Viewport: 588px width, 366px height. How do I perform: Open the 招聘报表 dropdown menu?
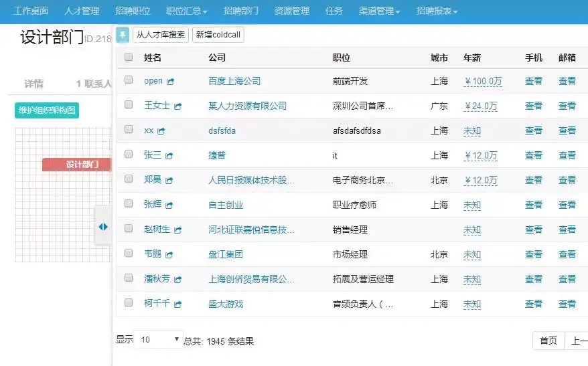click(437, 11)
